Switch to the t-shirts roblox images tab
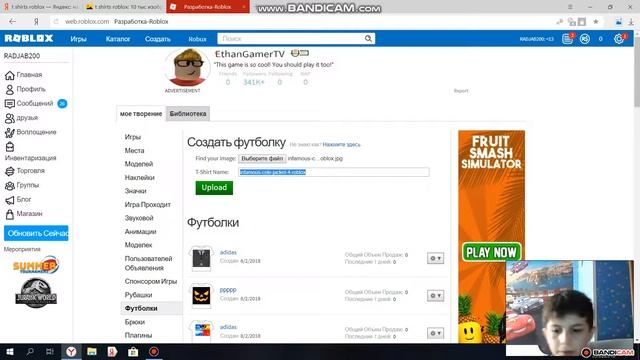 point(124,7)
